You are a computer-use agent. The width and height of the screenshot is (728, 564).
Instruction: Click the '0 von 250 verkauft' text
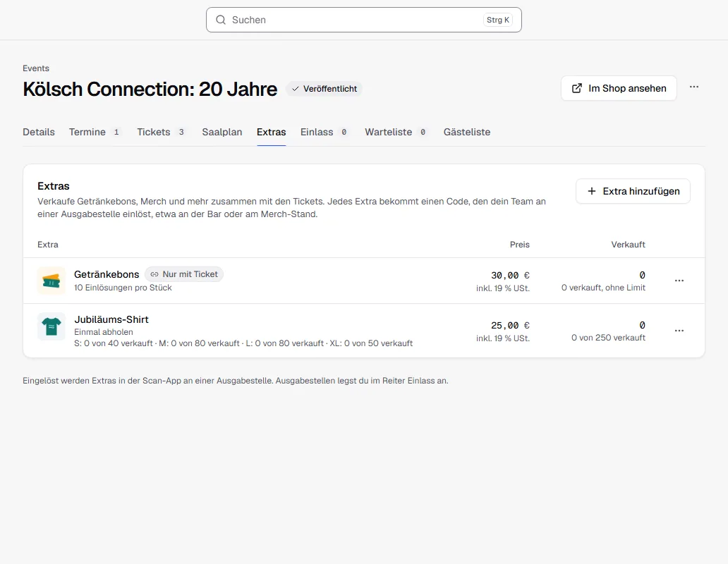(608, 338)
